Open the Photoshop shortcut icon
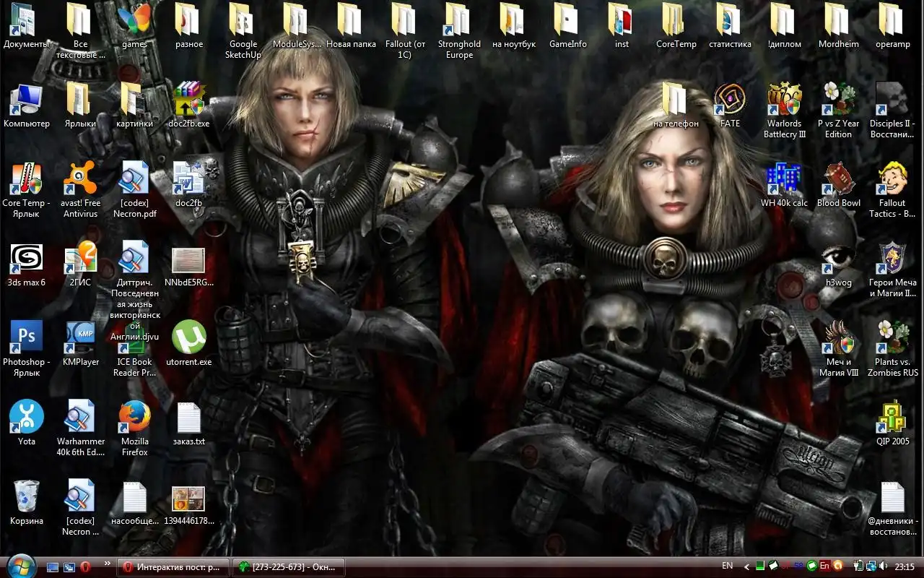This screenshot has width=924, height=578. [x=26, y=338]
